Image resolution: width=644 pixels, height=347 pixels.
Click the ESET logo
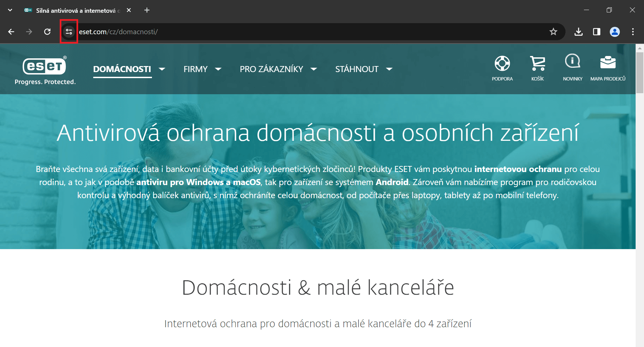[x=44, y=66]
